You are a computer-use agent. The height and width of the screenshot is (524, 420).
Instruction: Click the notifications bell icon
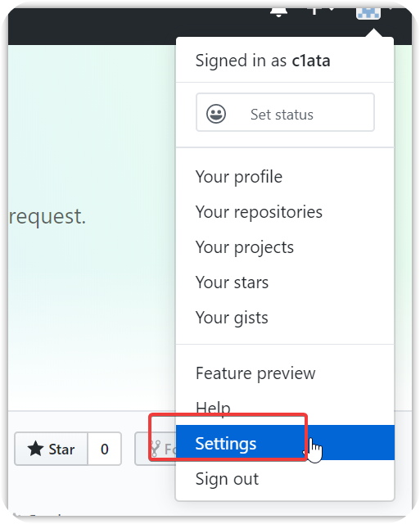coord(278,12)
